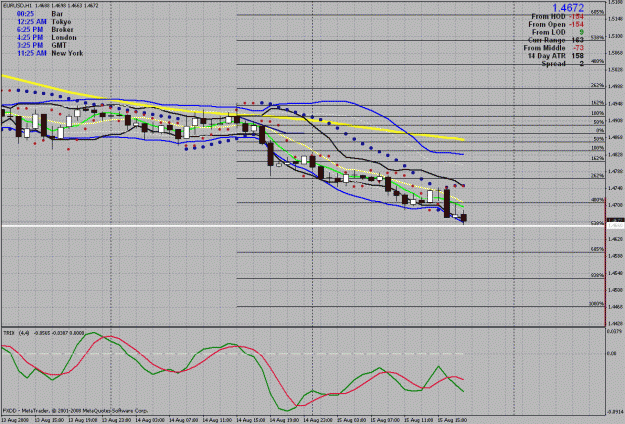Click the FXDD MetaTrader copyright text
The image size is (625, 424).
pyautogui.click(x=75, y=410)
